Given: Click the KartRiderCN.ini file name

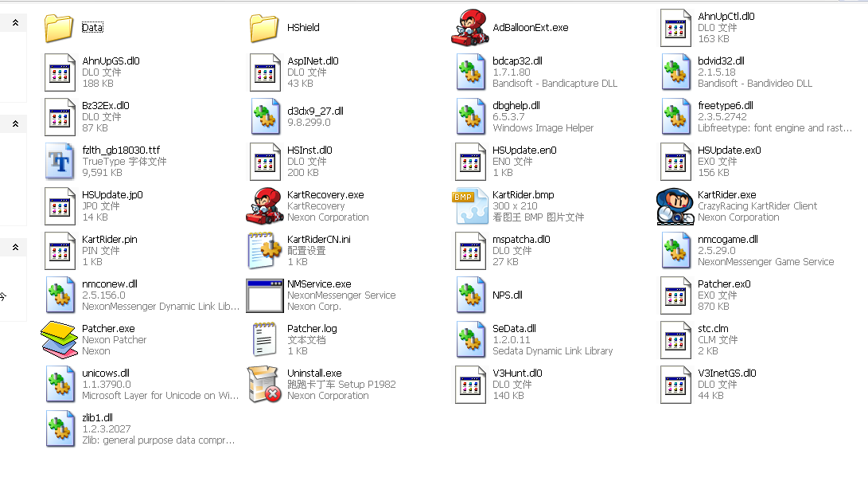Looking at the screenshot, I should coord(318,240).
